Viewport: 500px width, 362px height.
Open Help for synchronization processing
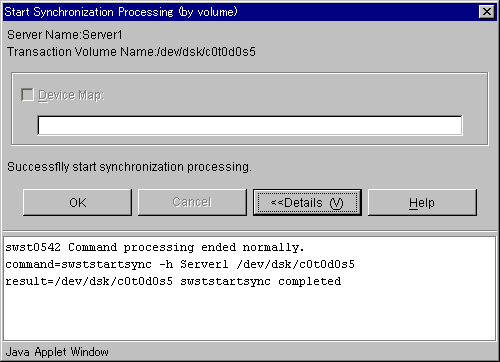click(x=422, y=202)
